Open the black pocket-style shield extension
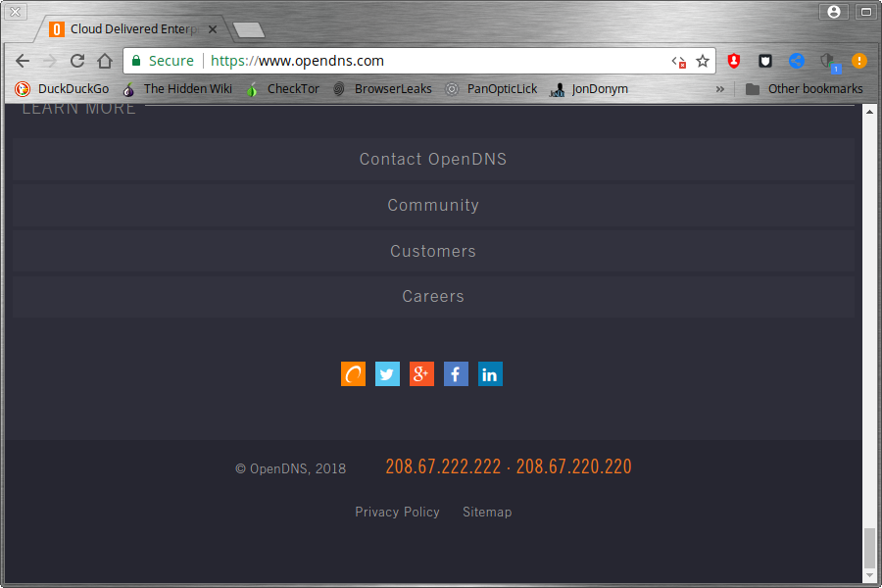This screenshot has width=882, height=588. (765, 61)
